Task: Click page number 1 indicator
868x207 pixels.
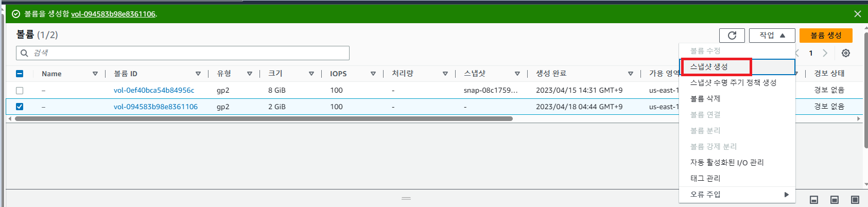Action: (811, 53)
